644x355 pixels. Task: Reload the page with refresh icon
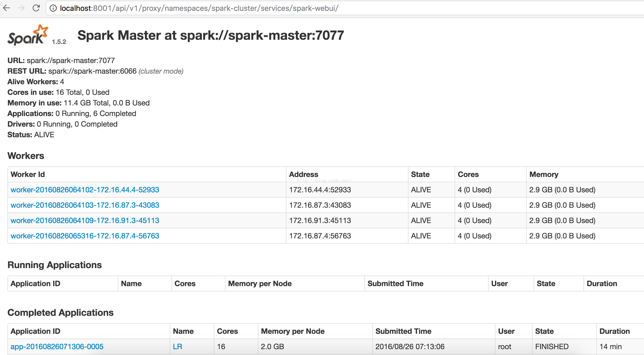pos(36,8)
